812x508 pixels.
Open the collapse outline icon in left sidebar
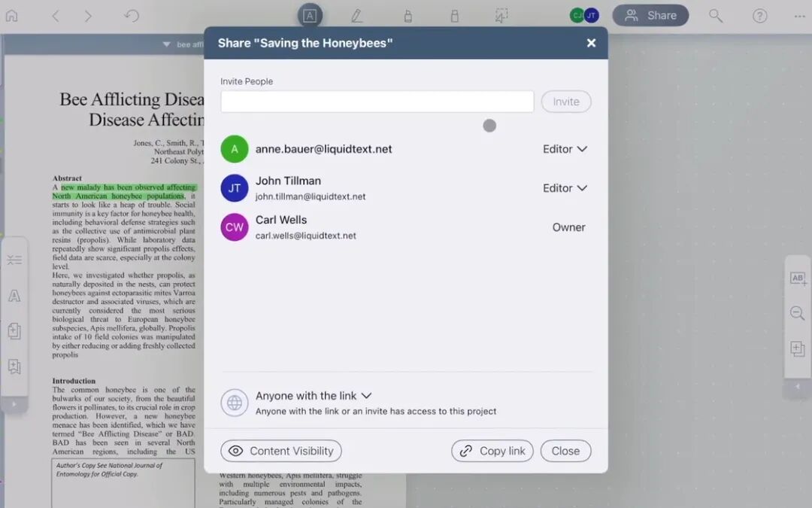pos(14,260)
